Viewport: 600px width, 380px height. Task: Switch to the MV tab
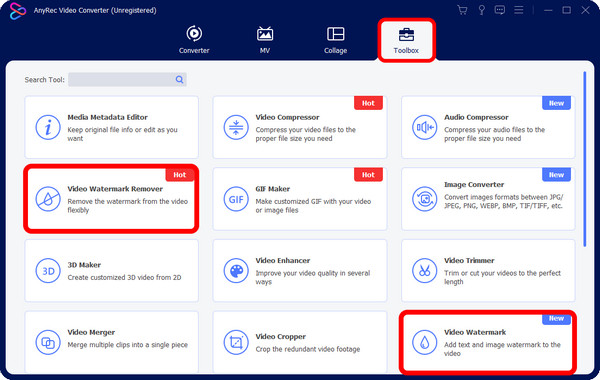265,40
